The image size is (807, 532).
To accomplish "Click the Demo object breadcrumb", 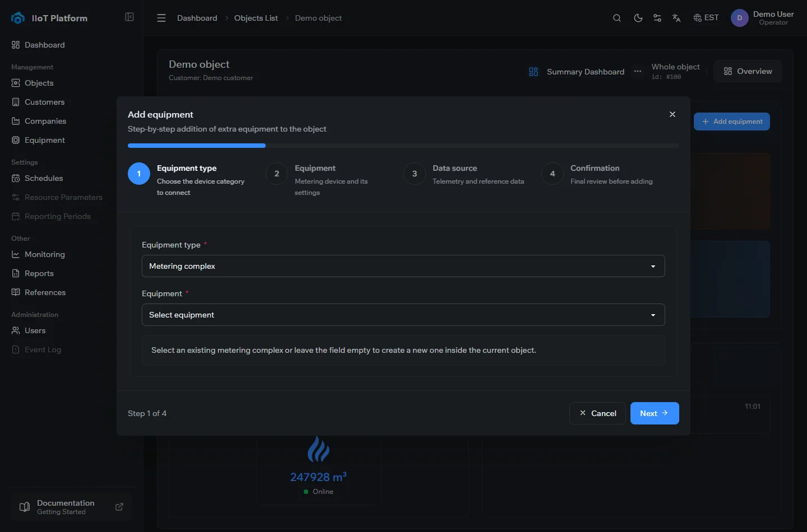I will pos(318,18).
